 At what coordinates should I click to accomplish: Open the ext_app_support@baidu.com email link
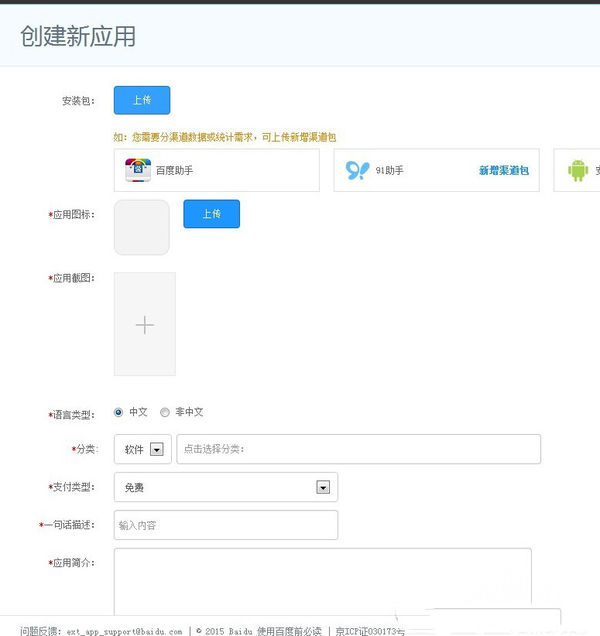(124, 631)
